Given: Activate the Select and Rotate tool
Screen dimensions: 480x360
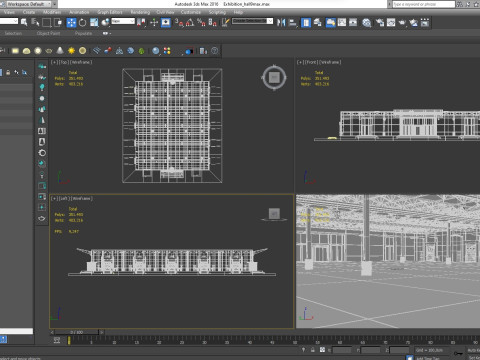Looking at the screenshot, I should pos(82,22).
